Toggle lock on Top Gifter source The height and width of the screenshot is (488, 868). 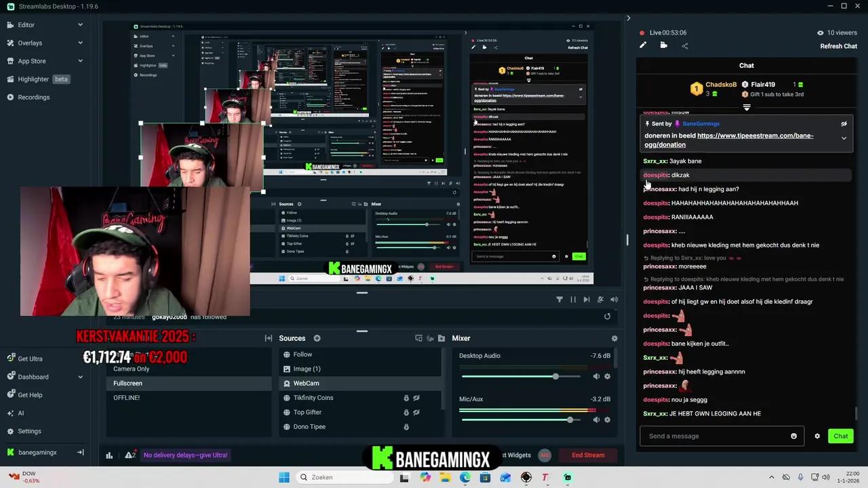pyautogui.click(x=406, y=412)
